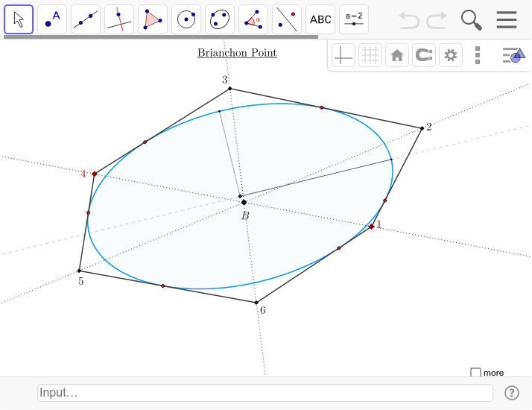Select the Perpendicular Line tool
The image size is (532, 410).
pos(119,19)
